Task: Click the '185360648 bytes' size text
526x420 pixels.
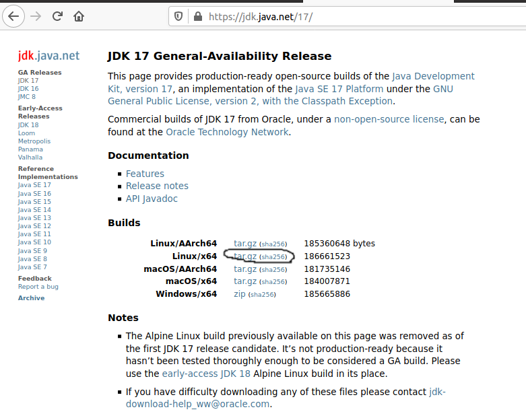Action: [x=339, y=244]
